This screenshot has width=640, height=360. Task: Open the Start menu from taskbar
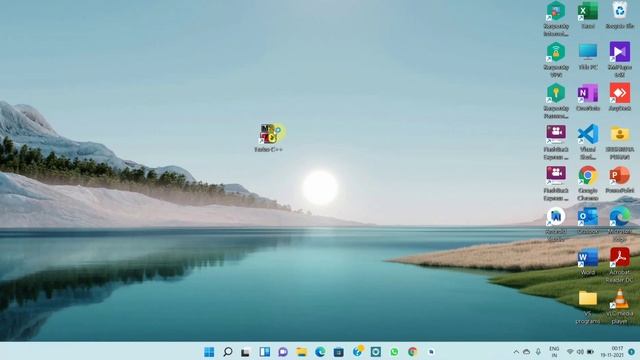pyautogui.click(x=209, y=352)
